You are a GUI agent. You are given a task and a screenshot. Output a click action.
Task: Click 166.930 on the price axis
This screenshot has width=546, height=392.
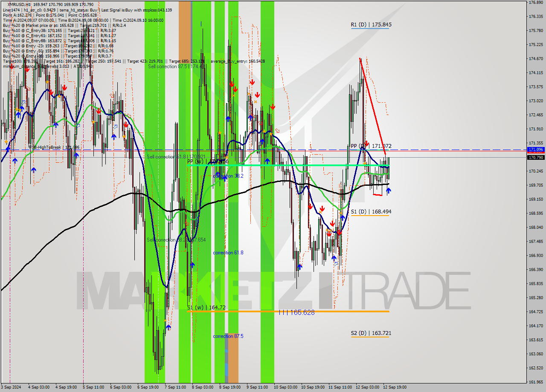(x=536, y=256)
